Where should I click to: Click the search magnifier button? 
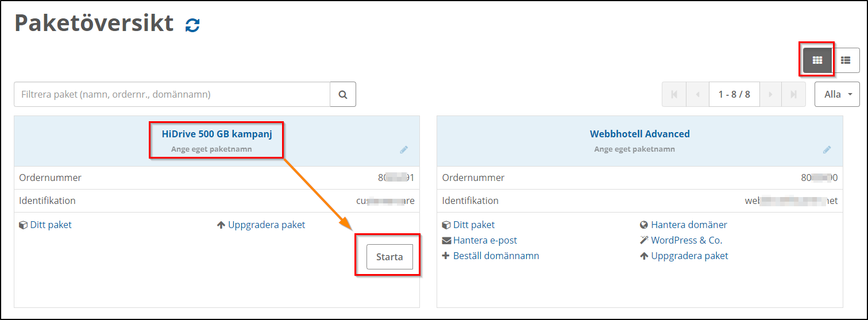[343, 94]
